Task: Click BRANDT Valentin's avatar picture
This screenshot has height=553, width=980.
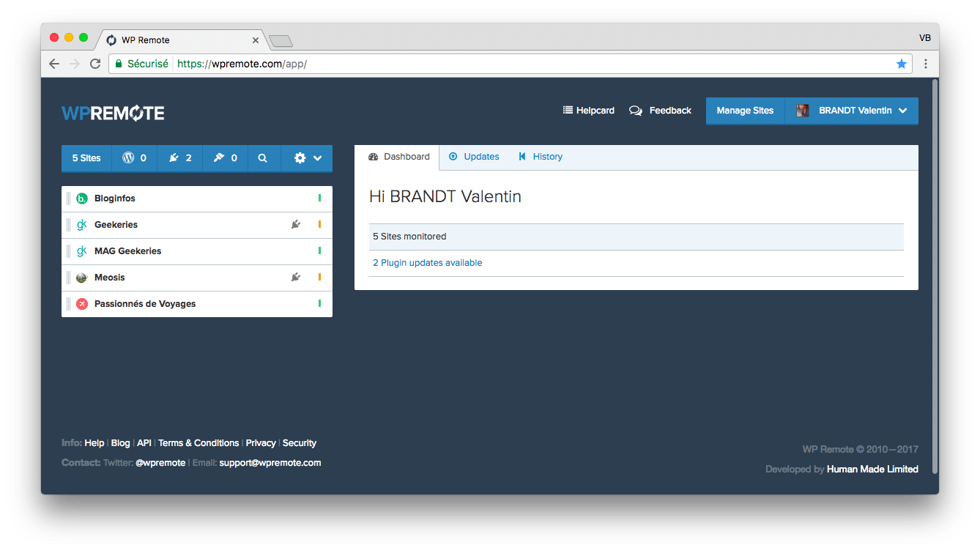Action: coord(803,111)
